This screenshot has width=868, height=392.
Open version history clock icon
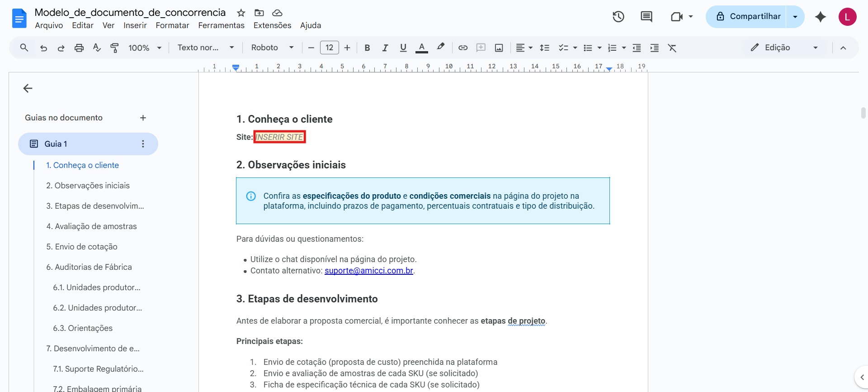[618, 17]
